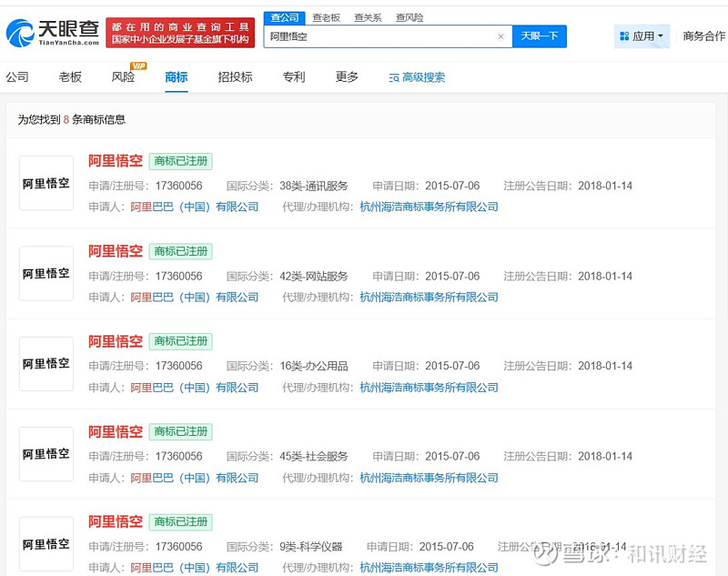
Task: Click the 42类-网站服务 classification text
Action: (314, 276)
